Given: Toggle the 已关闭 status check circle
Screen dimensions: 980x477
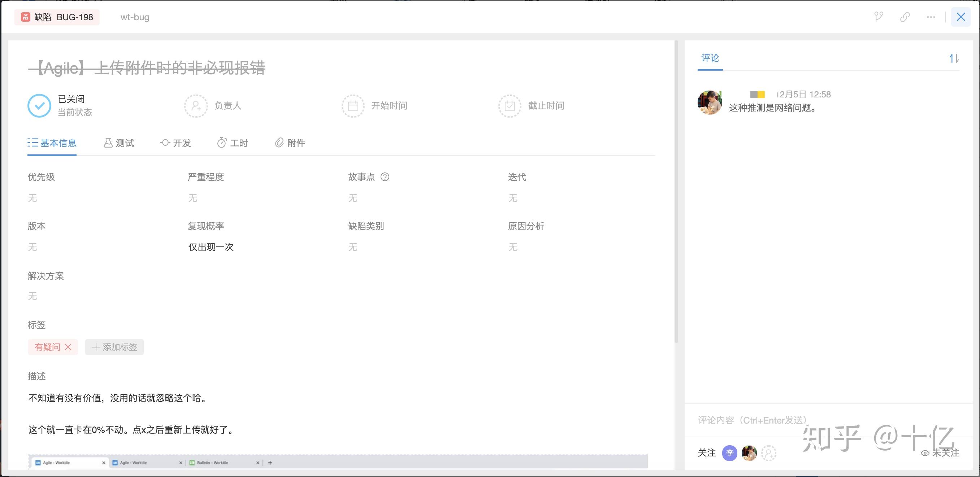Looking at the screenshot, I should tap(39, 106).
